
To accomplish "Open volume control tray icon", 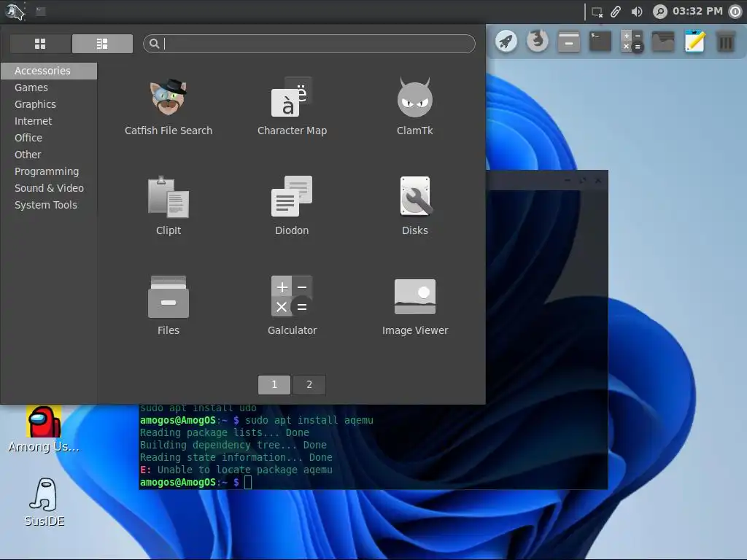I will (x=637, y=12).
